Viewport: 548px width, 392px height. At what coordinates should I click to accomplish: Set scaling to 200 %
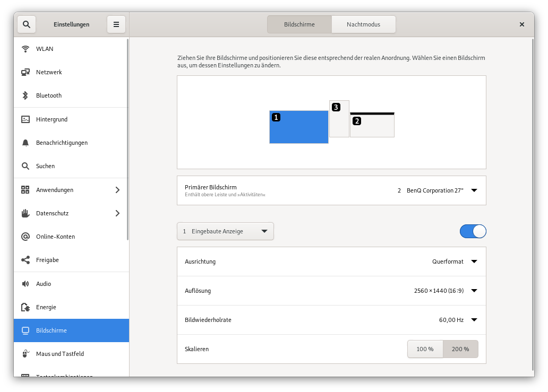coord(460,349)
